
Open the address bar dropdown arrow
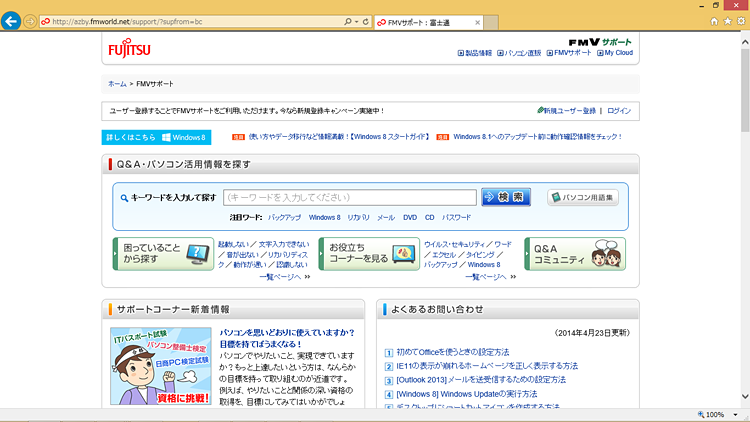(x=356, y=22)
